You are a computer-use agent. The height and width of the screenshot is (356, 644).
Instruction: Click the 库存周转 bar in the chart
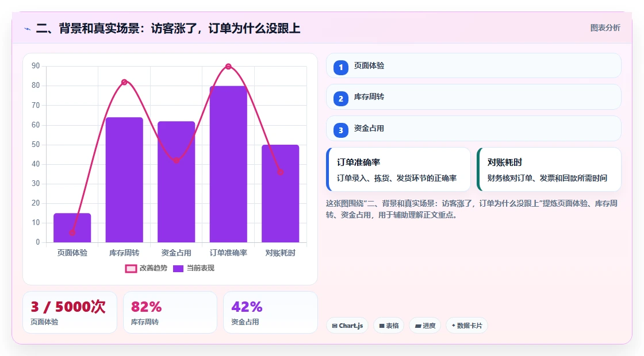(124, 180)
